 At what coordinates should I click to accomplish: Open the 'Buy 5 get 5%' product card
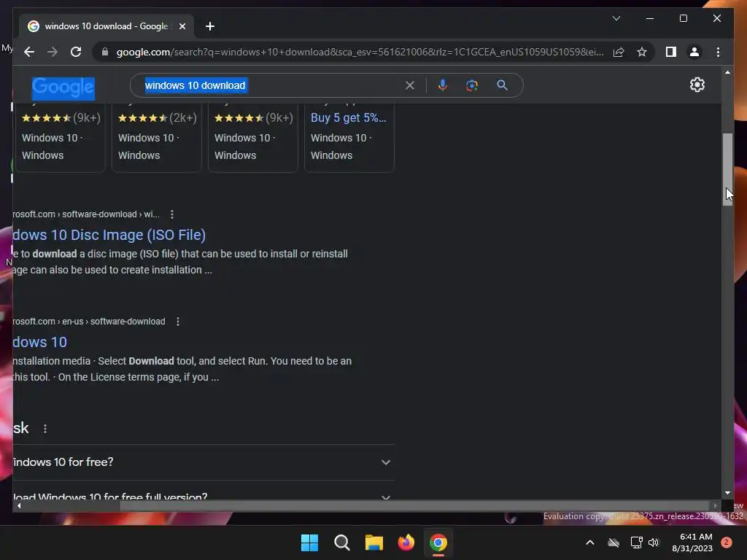[x=349, y=137]
